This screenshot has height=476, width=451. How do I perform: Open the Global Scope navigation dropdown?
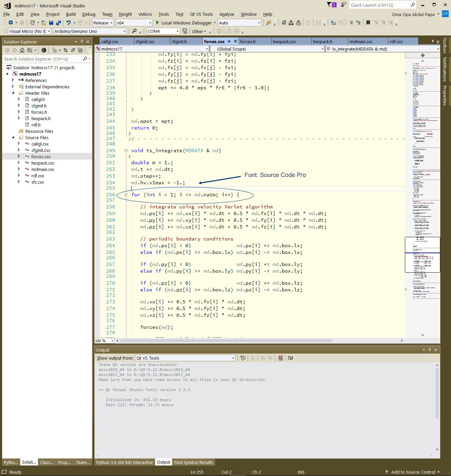[268, 49]
